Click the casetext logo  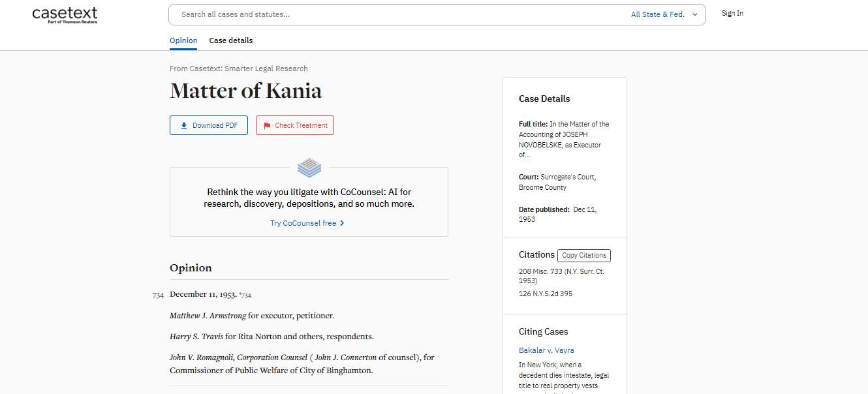(65, 15)
